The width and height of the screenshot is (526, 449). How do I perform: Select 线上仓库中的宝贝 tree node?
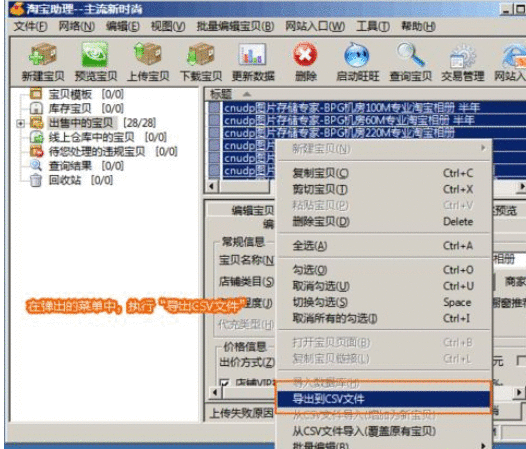pos(91,137)
